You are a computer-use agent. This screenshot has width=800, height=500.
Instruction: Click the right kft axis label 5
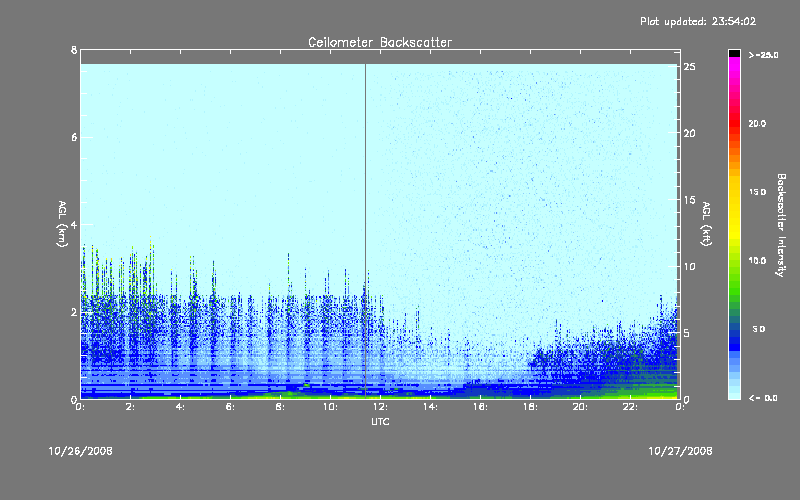[x=687, y=333]
